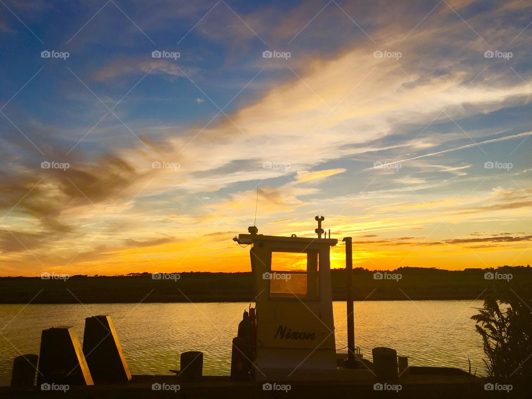Viewport: 532px width, 399px height.
Task: Click the round piling left of the cabin
Action: coord(191,365)
